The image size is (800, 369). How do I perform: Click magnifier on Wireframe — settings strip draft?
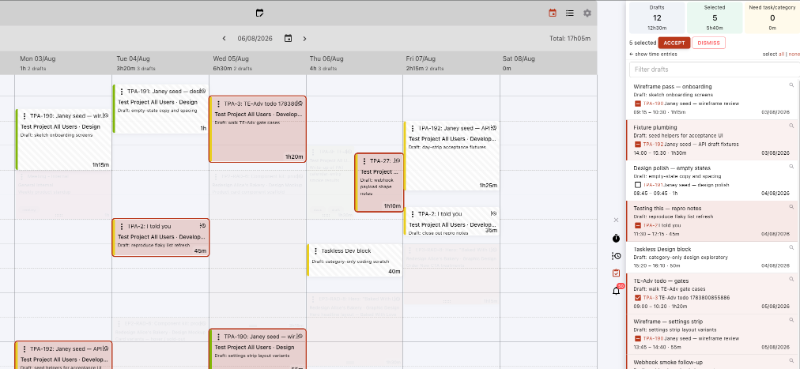pos(792,320)
